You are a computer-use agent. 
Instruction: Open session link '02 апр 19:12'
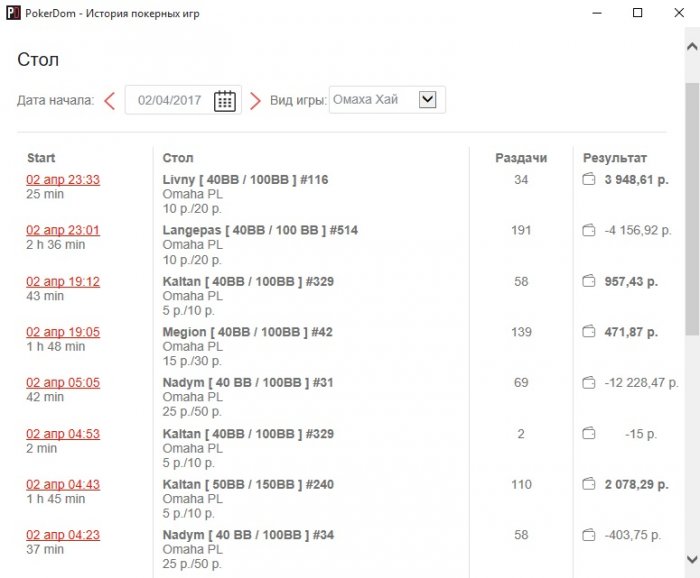[63, 282]
